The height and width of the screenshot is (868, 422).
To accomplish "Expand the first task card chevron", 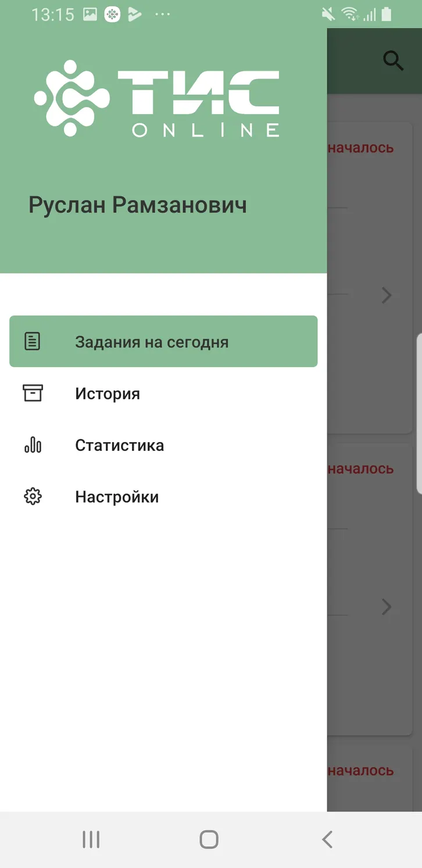I will 387,296.
